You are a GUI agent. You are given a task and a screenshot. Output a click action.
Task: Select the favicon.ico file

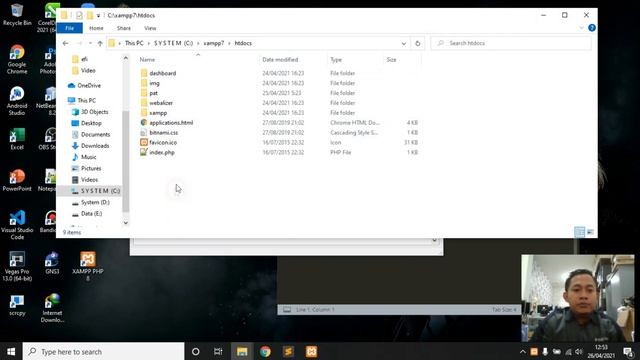pyautogui.click(x=163, y=142)
